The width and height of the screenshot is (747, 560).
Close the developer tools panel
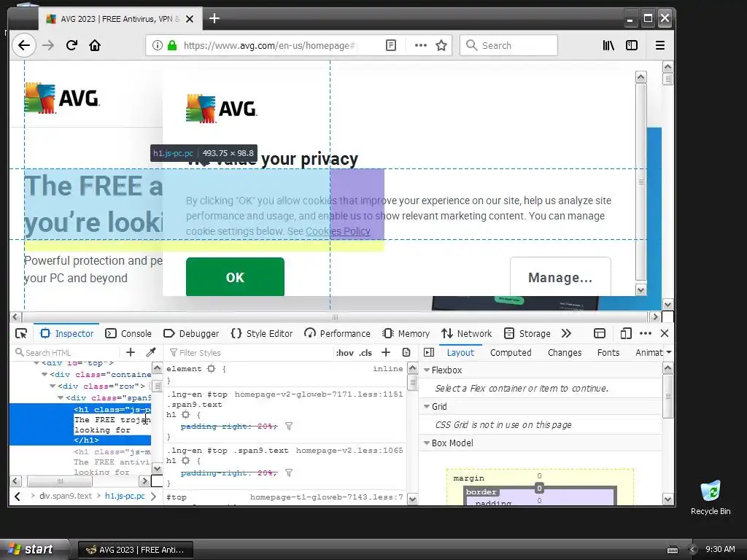tap(665, 333)
